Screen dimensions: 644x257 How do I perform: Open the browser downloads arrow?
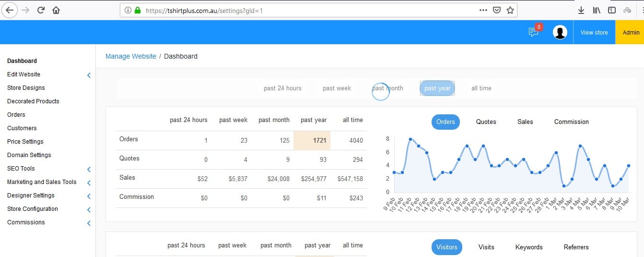[581, 10]
